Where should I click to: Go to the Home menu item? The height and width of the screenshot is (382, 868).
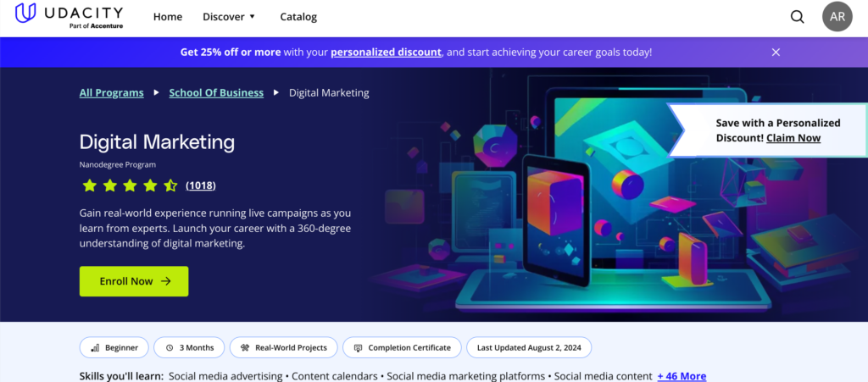(x=168, y=17)
